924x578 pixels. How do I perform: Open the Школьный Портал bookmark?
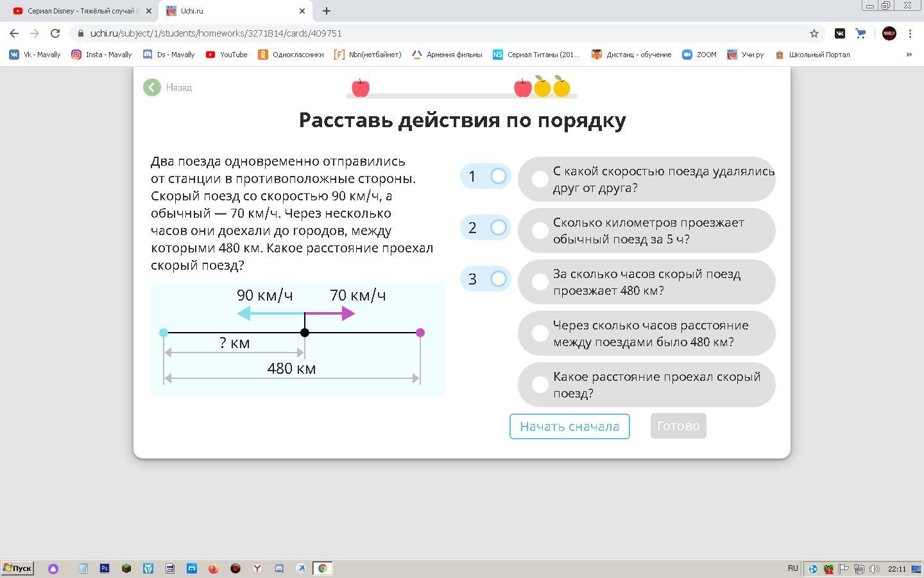tap(812, 55)
